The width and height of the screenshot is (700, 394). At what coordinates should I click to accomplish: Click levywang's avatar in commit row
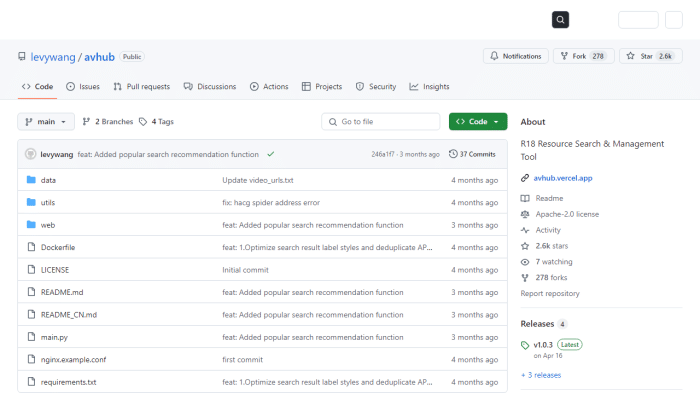pos(30,154)
